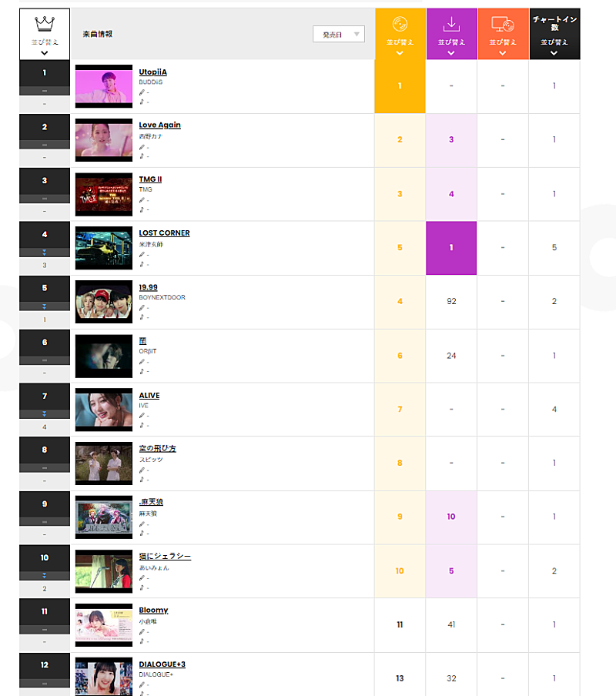The width and height of the screenshot is (616, 696).
Task: Click the music note icon under LOST CORNER
Action: (142, 263)
